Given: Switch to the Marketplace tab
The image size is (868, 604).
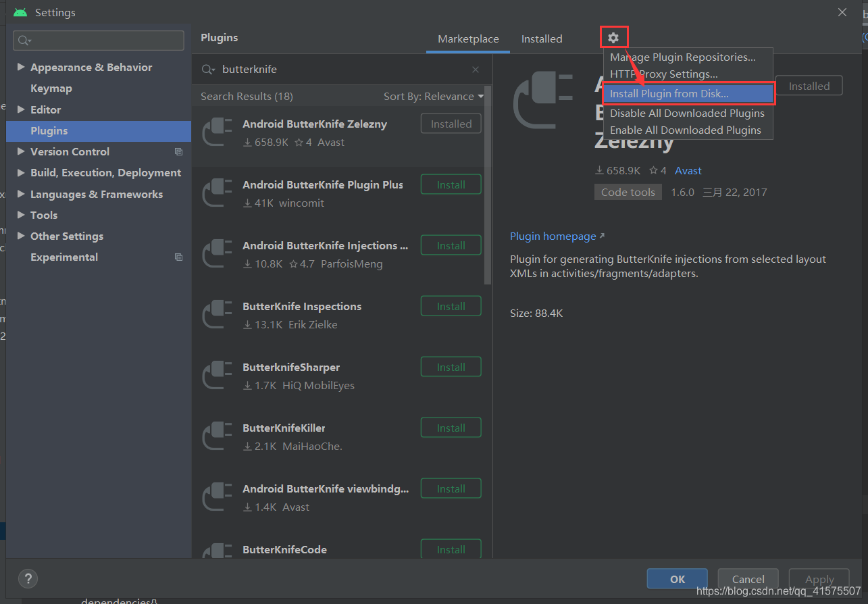Looking at the screenshot, I should [468, 39].
